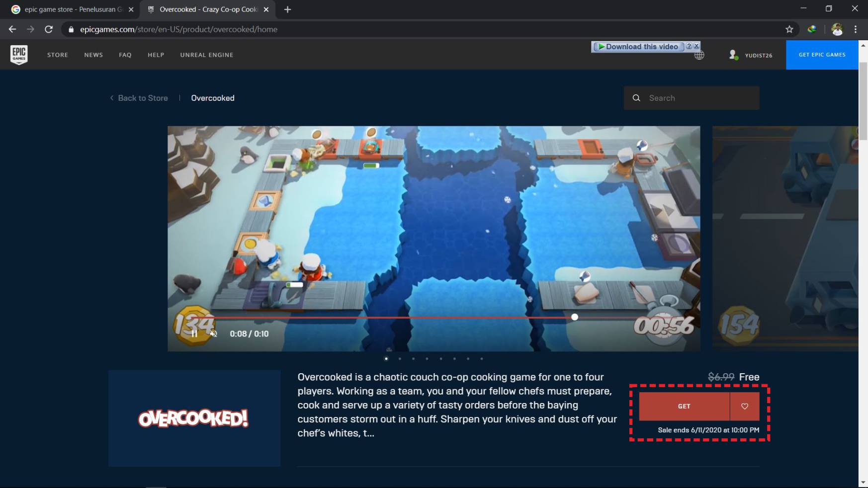Click the crossed-out $6.99 price
Screen dimensions: 868x488
(721, 377)
